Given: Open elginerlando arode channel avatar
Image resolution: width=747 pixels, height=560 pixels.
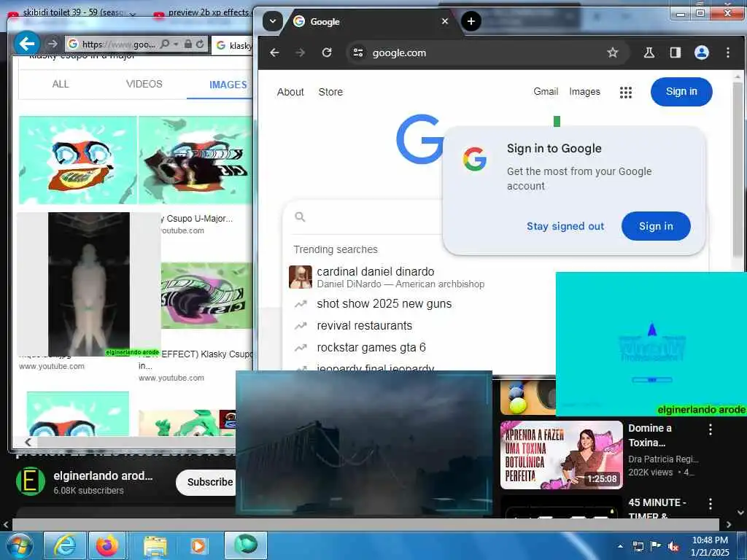Looking at the screenshot, I should [x=31, y=481].
